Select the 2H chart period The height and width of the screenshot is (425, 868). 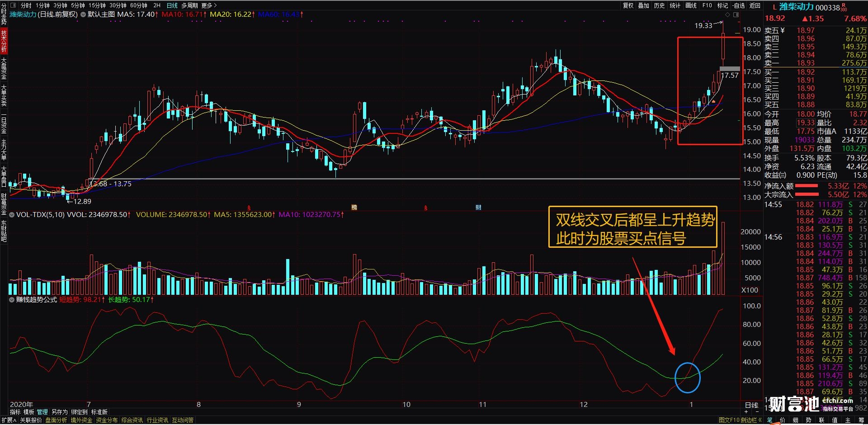[157, 5]
